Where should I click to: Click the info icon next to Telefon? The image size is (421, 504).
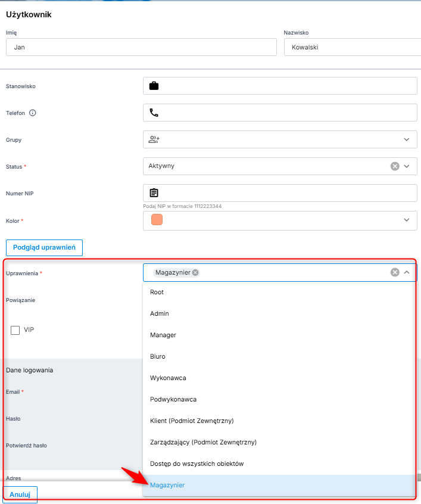click(33, 113)
